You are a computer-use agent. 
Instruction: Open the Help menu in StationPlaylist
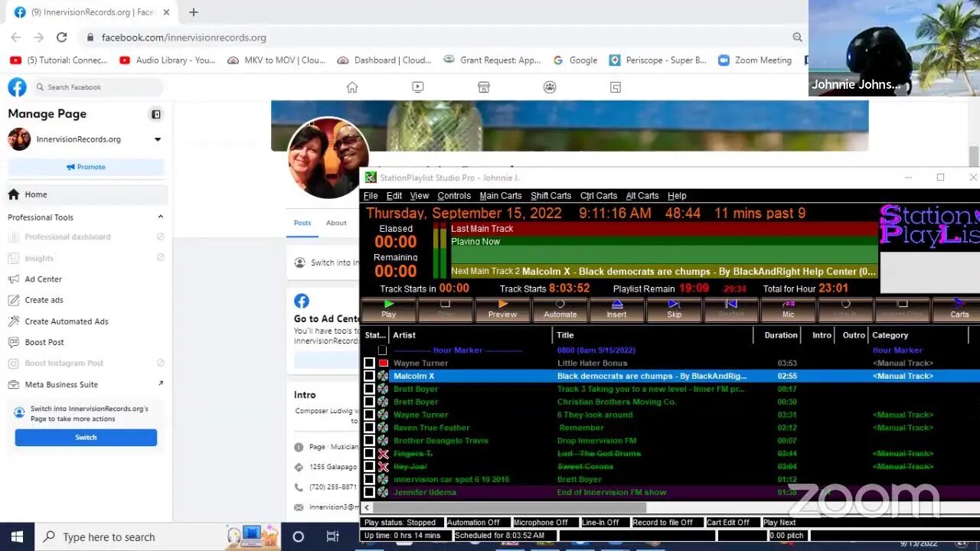pyautogui.click(x=677, y=196)
